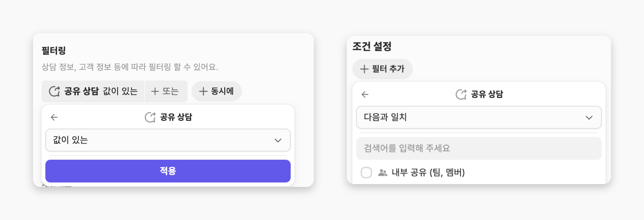Click the back arrow in the 조건 설정 panel

365,95
